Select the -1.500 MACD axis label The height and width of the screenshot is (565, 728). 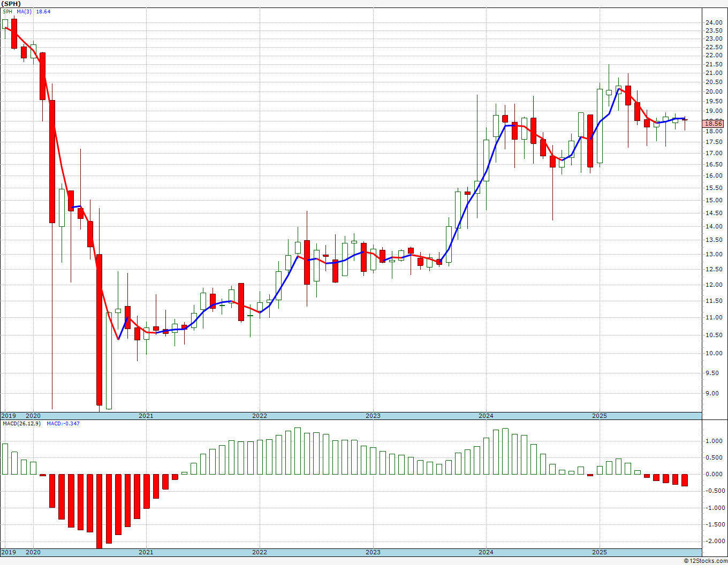pos(714,524)
